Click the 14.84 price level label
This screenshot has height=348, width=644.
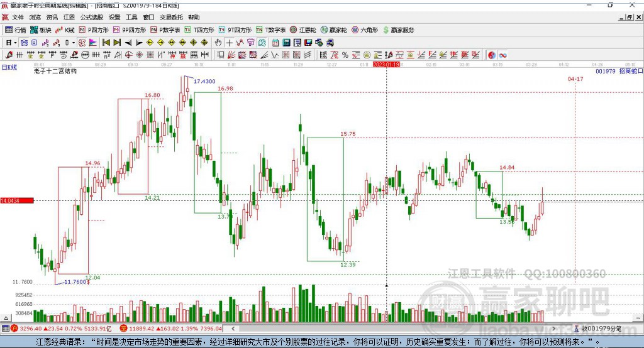coord(507,168)
